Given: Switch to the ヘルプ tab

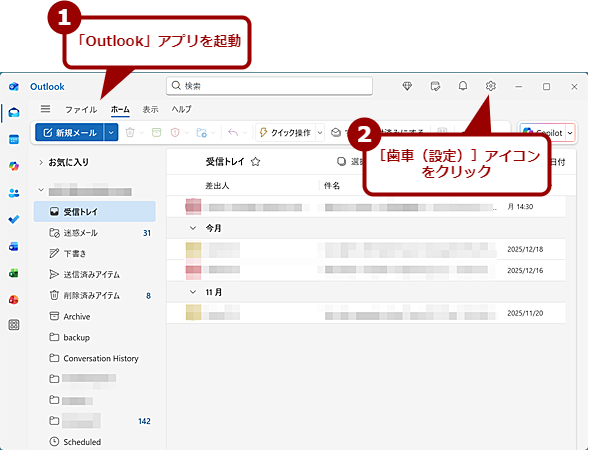Looking at the screenshot, I should (x=182, y=109).
